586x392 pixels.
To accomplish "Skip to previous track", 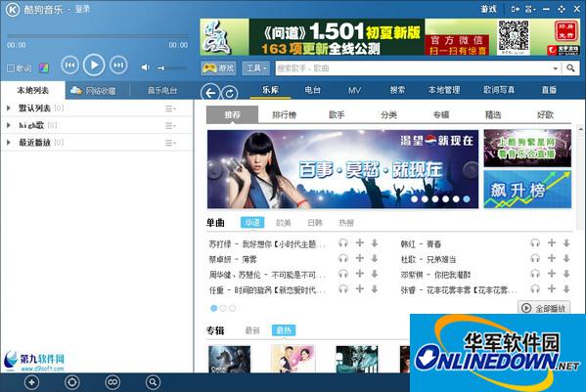I will 69,65.
